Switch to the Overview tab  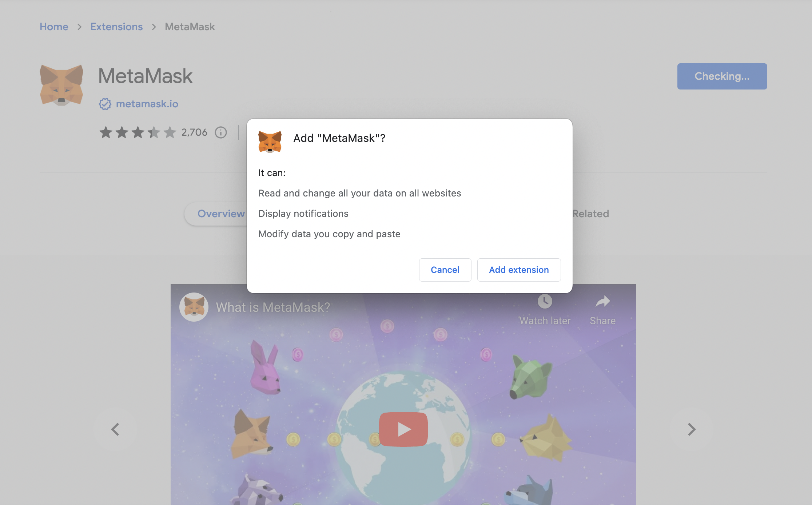pos(221,214)
